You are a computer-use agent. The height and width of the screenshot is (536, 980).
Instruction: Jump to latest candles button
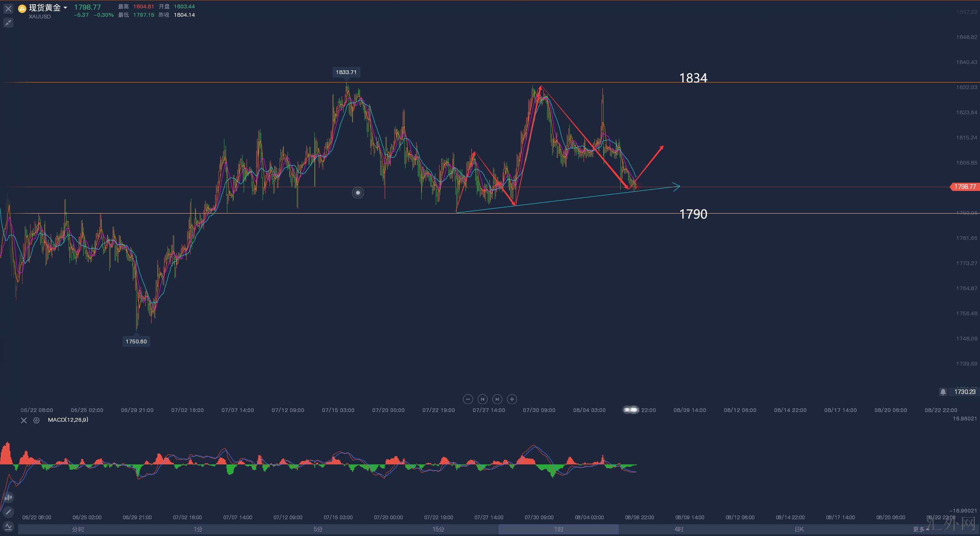(x=497, y=399)
